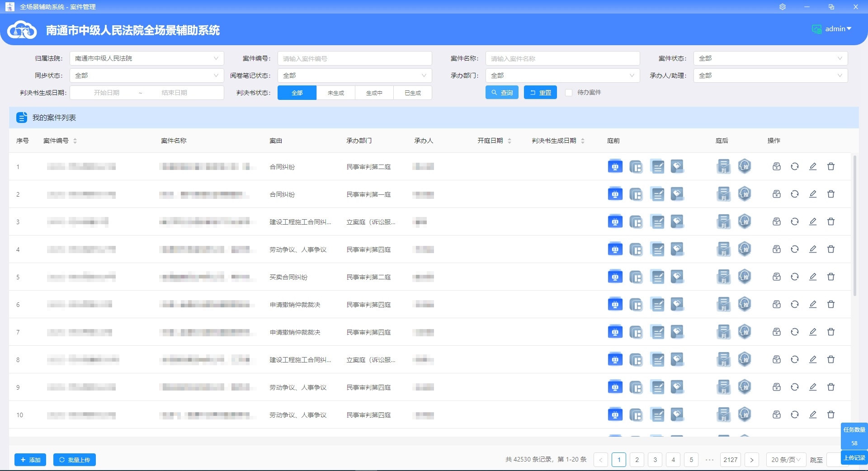Open the 案件状态 dropdown

click(770, 58)
